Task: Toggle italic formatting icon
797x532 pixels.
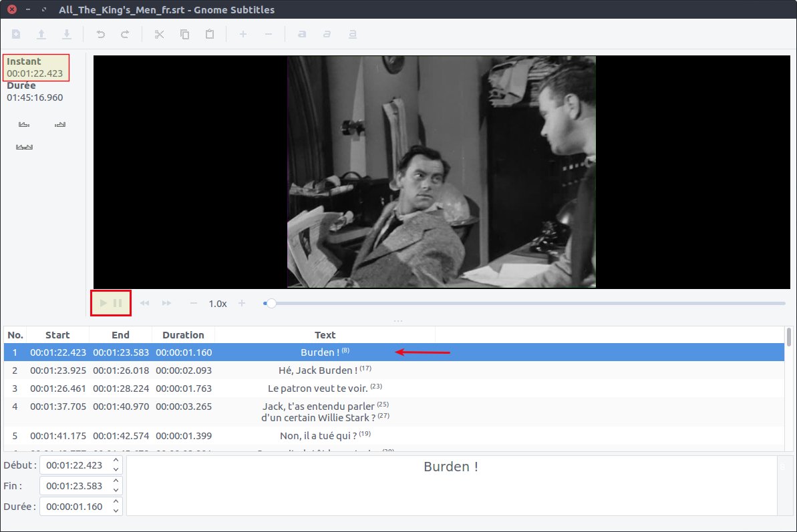Action: pos(327,34)
